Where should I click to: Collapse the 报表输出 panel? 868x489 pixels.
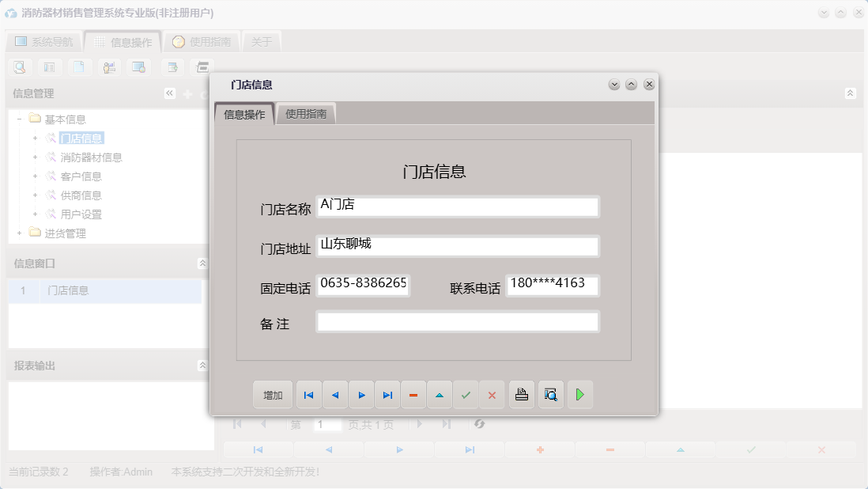tap(202, 363)
